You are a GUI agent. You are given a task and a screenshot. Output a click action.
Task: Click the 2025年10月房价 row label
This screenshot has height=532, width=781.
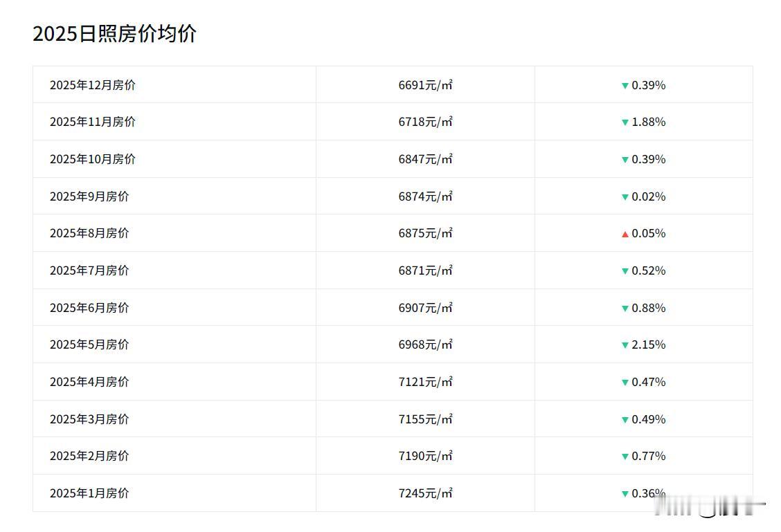93,159
